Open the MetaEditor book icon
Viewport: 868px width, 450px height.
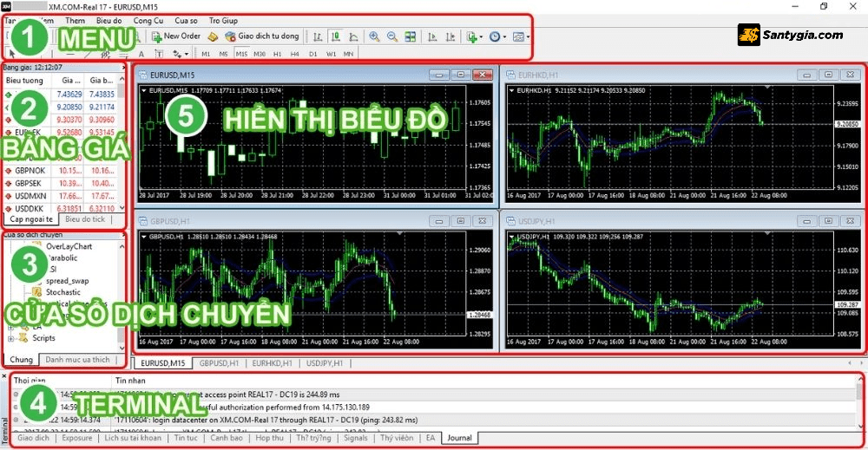[x=213, y=36]
